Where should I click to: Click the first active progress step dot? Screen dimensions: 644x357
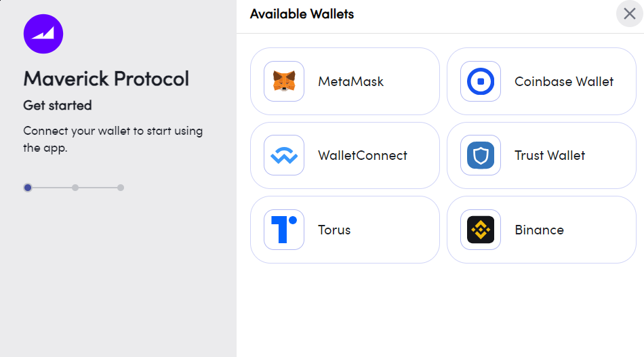(x=28, y=188)
